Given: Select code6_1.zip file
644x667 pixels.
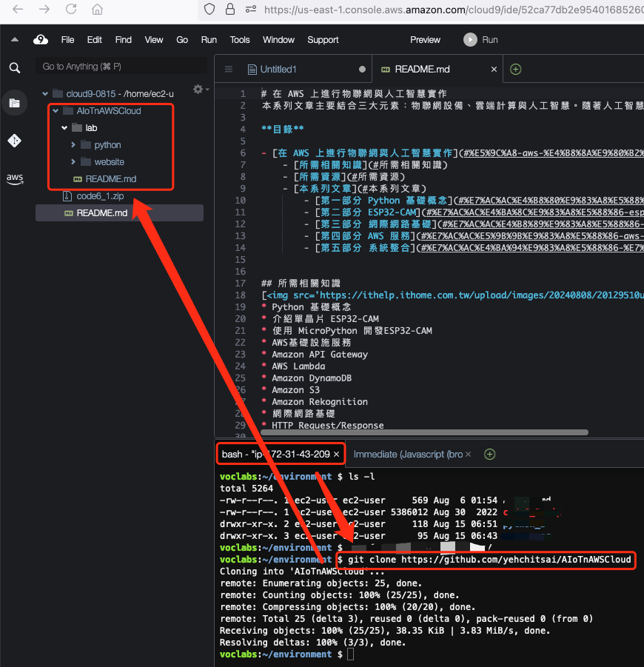Looking at the screenshot, I should [100, 195].
